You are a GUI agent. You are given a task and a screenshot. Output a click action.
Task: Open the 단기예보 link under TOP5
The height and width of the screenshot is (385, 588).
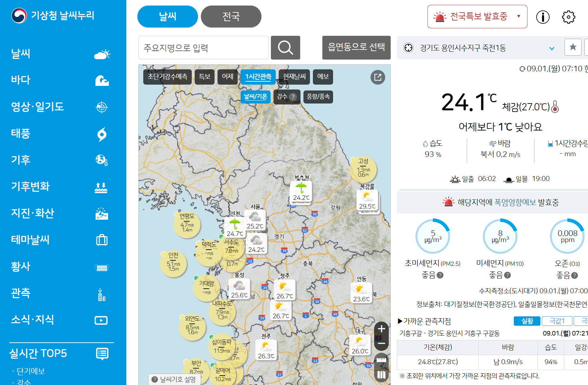pyautogui.click(x=31, y=371)
